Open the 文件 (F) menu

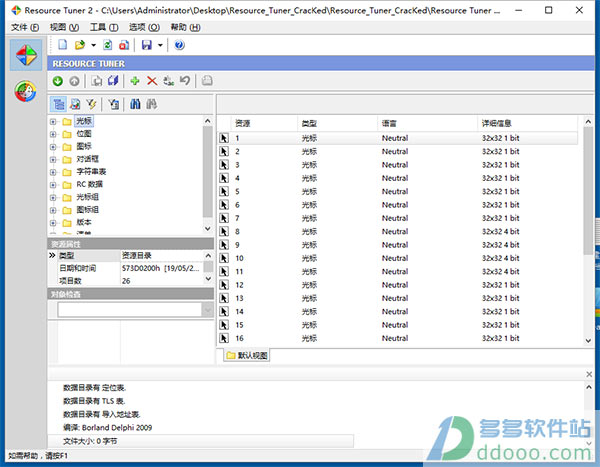pyautogui.click(x=25, y=27)
